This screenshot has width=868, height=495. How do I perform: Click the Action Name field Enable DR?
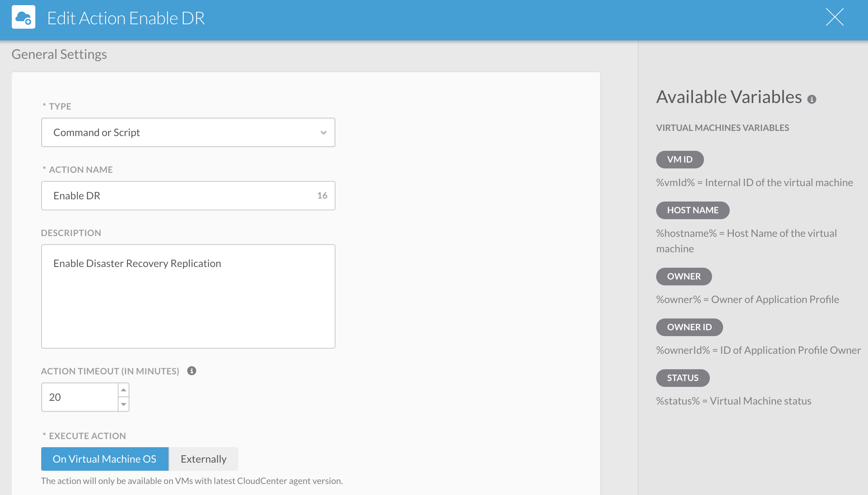188,196
